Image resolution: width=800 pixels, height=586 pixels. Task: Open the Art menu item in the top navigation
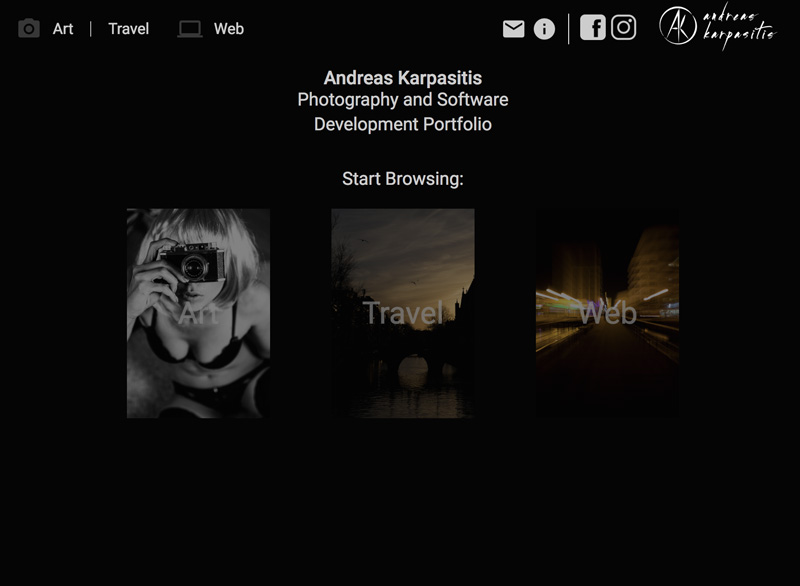[63, 29]
